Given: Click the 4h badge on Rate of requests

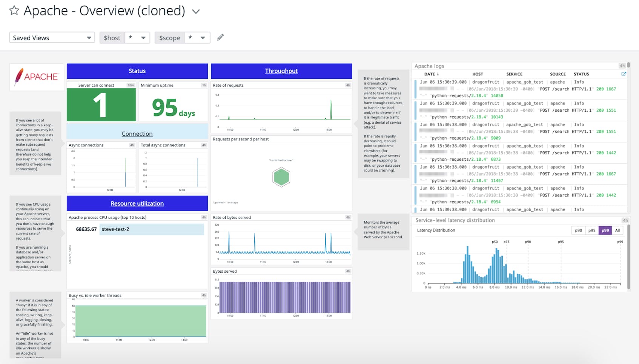Looking at the screenshot, I should coord(347,85).
